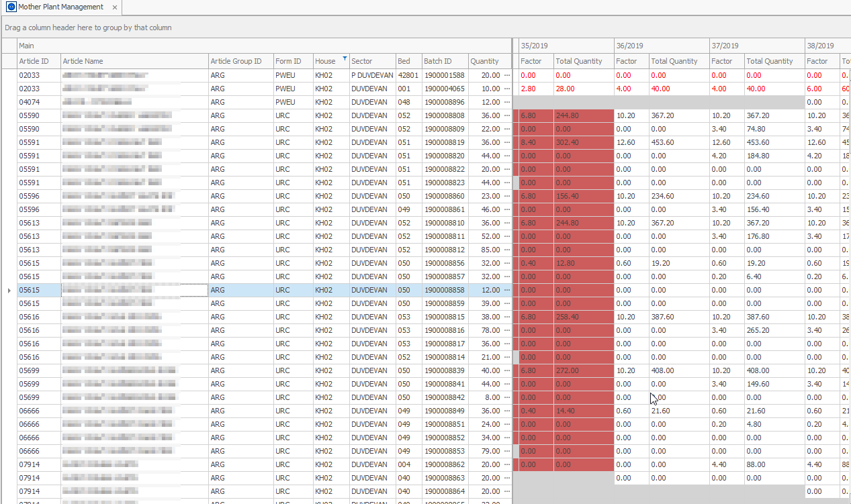Select batch ID cell 1900008861

click(x=445, y=209)
